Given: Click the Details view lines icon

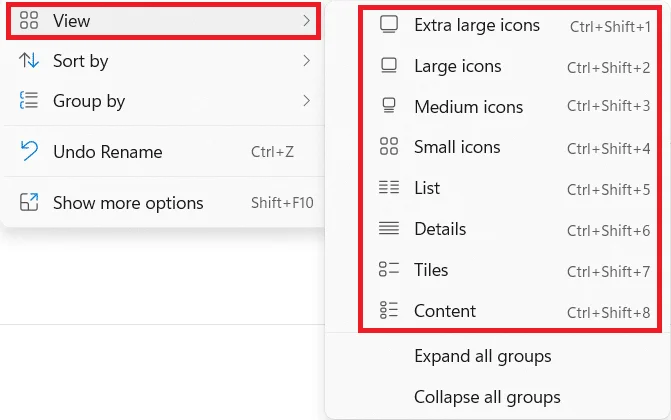Looking at the screenshot, I should click(x=389, y=228).
